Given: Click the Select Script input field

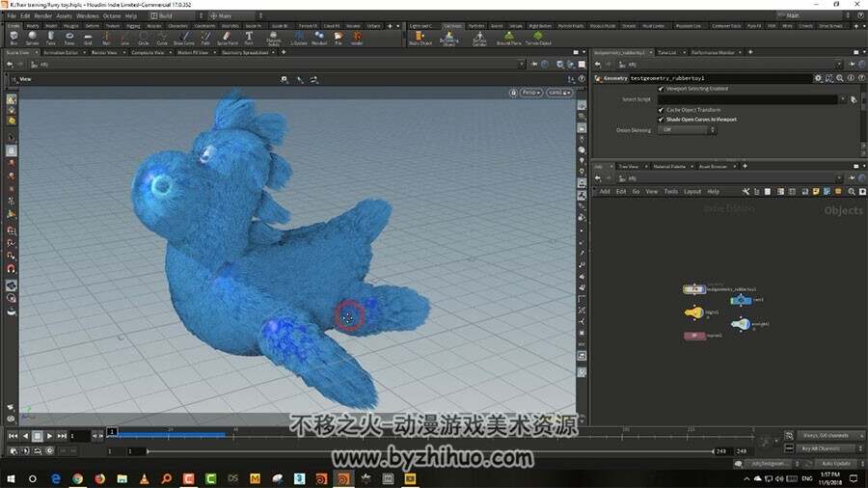Looking at the screenshot, I should click(747, 99).
